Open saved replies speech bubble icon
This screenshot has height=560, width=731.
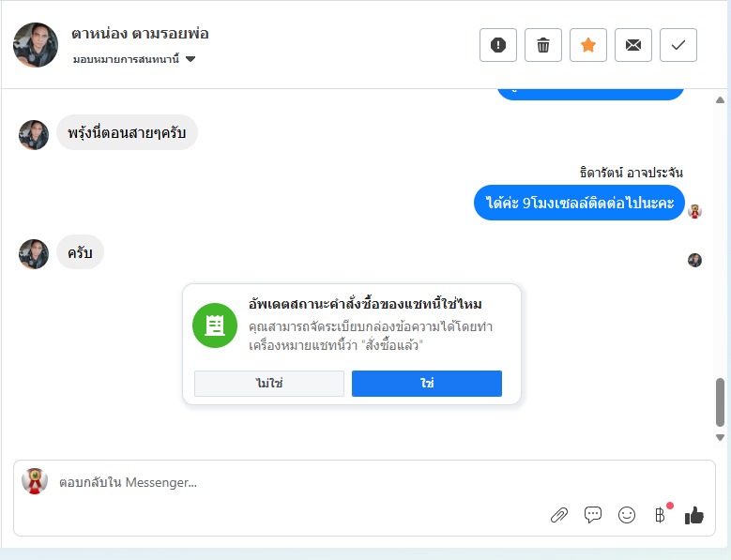coord(592,515)
